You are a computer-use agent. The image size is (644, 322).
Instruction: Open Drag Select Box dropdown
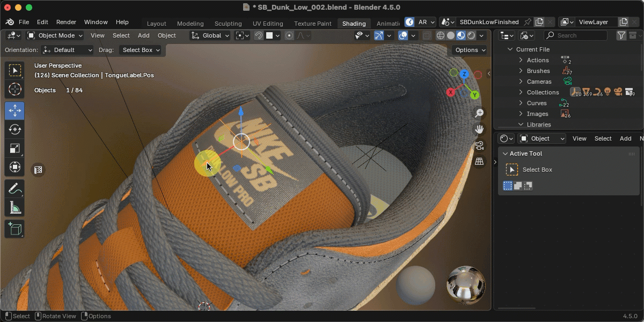click(x=141, y=50)
